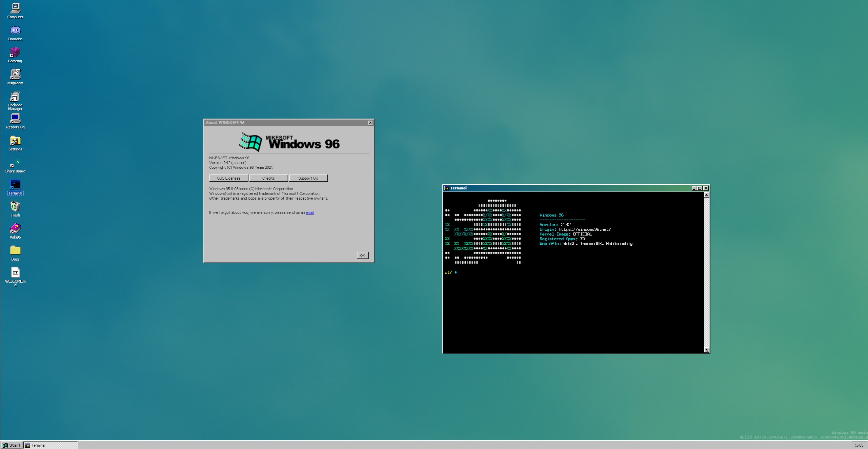Click the Windows 96 logo in About dialog
This screenshot has height=449, width=868.
point(289,142)
